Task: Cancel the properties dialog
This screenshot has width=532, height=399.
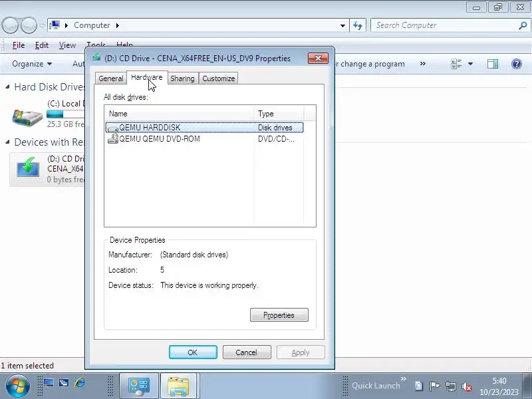Action: (247, 352)
